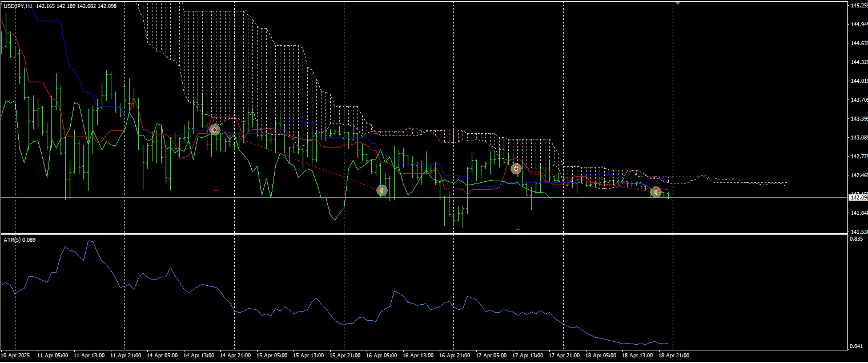This screenshot has width=868, height=363.
Task: Click the trade arrow marker near 16 Apr 05:00
Action: (x=382, y=190)
